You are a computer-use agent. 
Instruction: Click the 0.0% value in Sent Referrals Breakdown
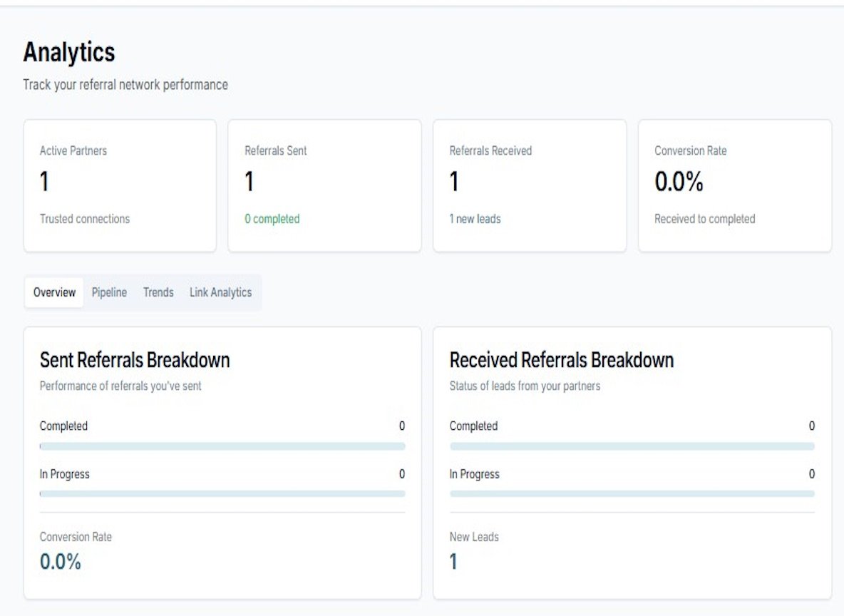(61, 562)
